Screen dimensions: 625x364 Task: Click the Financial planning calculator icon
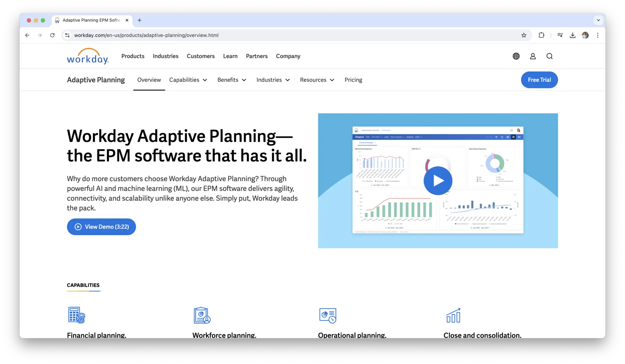click(77, 315)
